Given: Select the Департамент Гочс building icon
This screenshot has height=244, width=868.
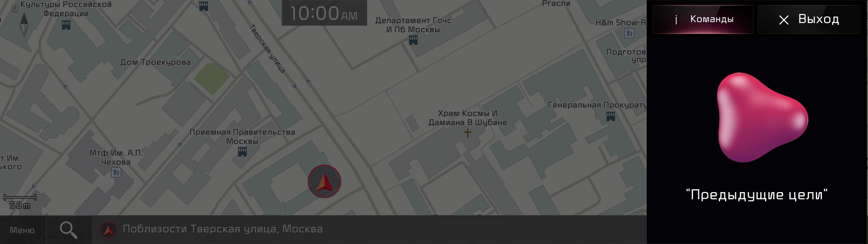Looking at the screenshot, I should [413, 40].
